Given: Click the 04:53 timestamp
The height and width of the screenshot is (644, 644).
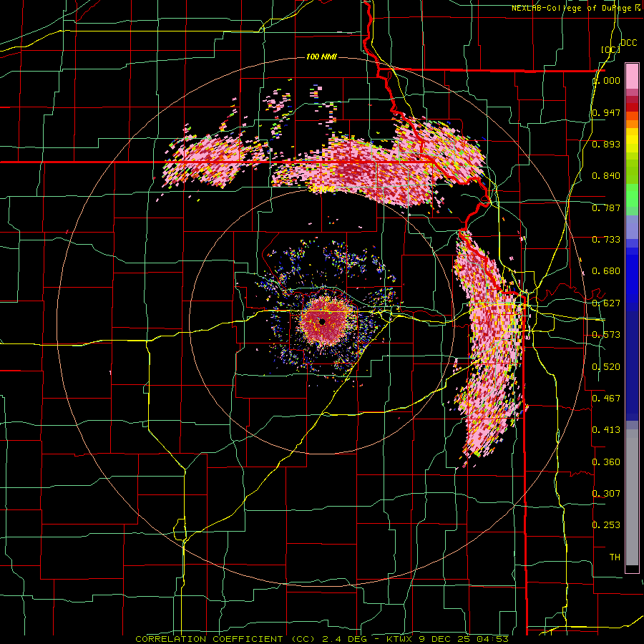Looking at the screenshot, I should [493, 639].
